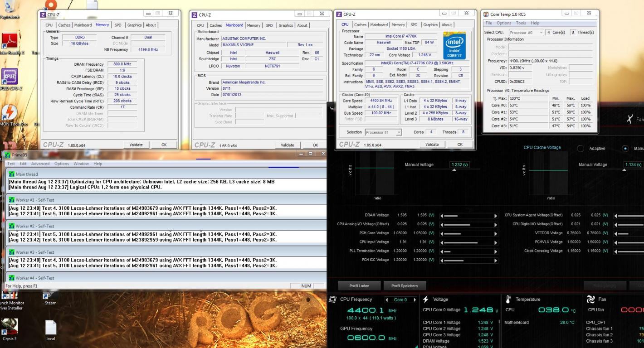
Task: Click the Intel Core i7 logo in CPU-Z
Action: (x=454, y=45)
